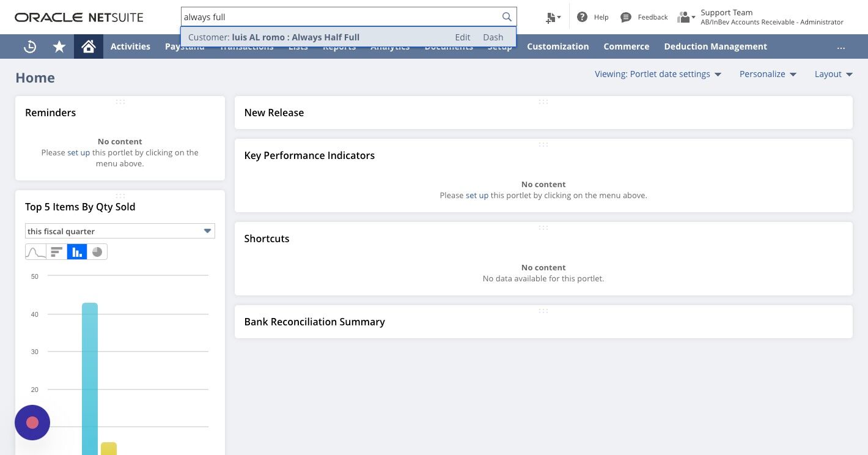Switch chart to line graph view

(x=35, y=252)
